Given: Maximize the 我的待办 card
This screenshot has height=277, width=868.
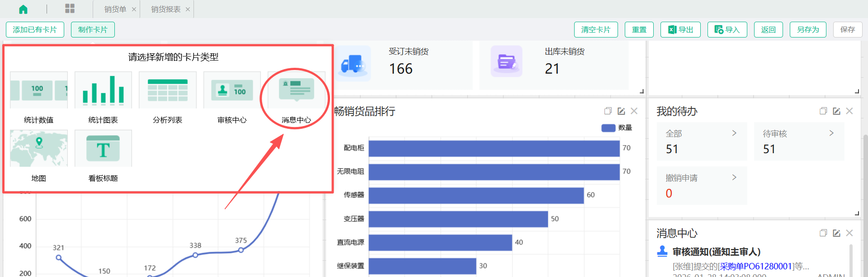Looking at the screenshot, I should (x=823, y=111).
